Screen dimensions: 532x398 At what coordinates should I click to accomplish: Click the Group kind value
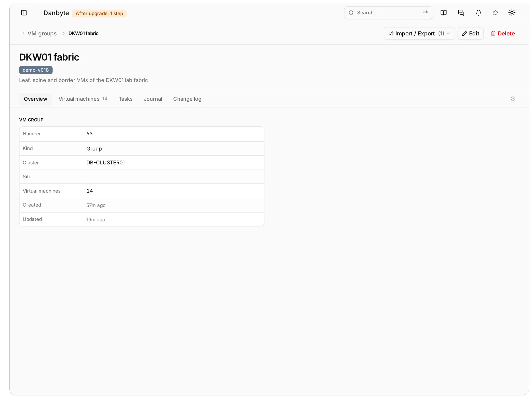pos(94,149)
